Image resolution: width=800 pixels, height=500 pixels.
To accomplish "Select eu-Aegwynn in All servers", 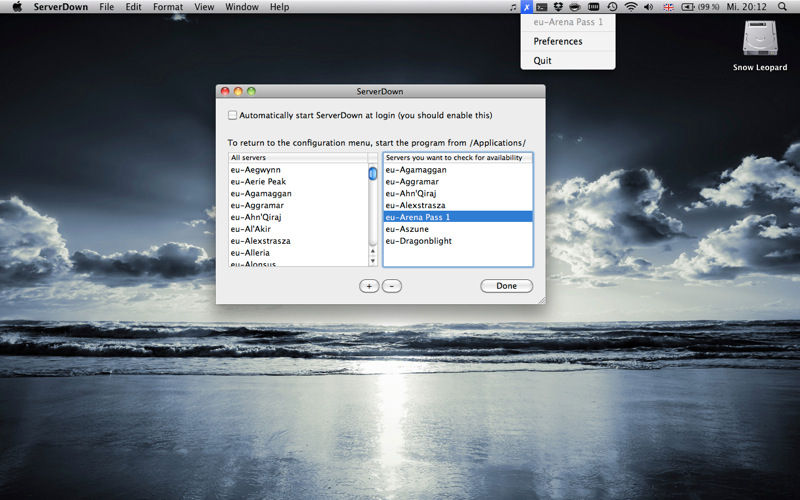I will (x=298, y=169).
